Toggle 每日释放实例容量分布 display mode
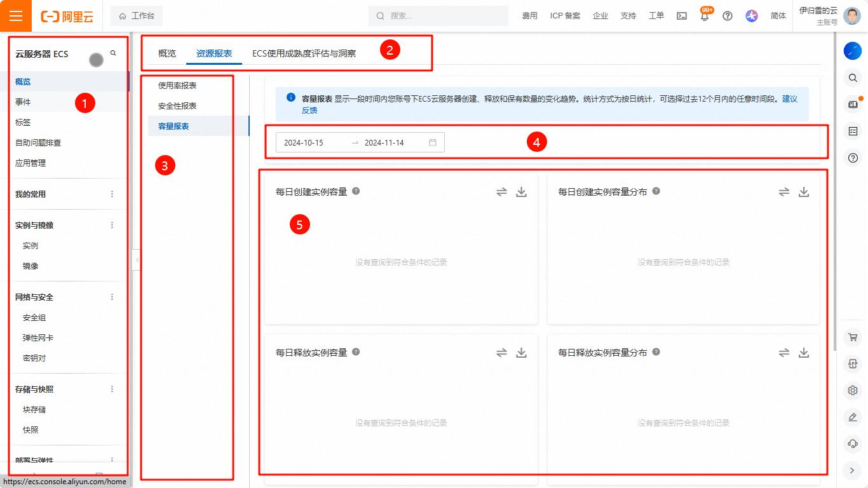Viewport: 868px width, 488px height. point(783,352)
